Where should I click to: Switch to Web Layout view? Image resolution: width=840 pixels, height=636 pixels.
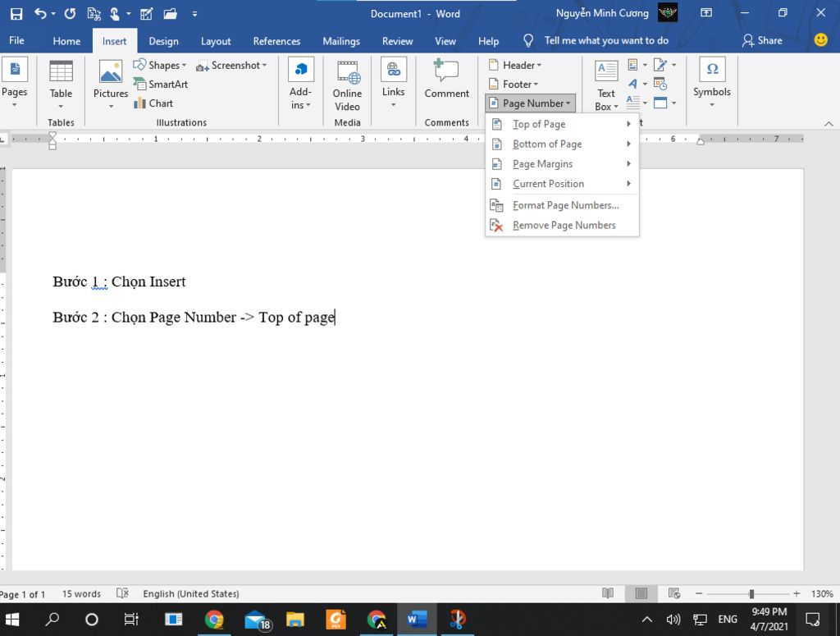point(674,593)
